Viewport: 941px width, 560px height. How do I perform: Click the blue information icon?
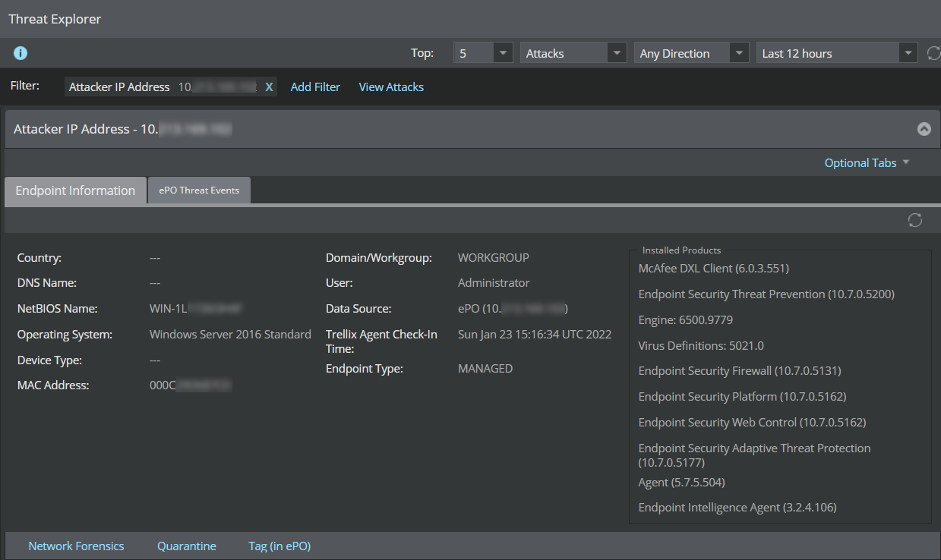(x=21, y=53)
